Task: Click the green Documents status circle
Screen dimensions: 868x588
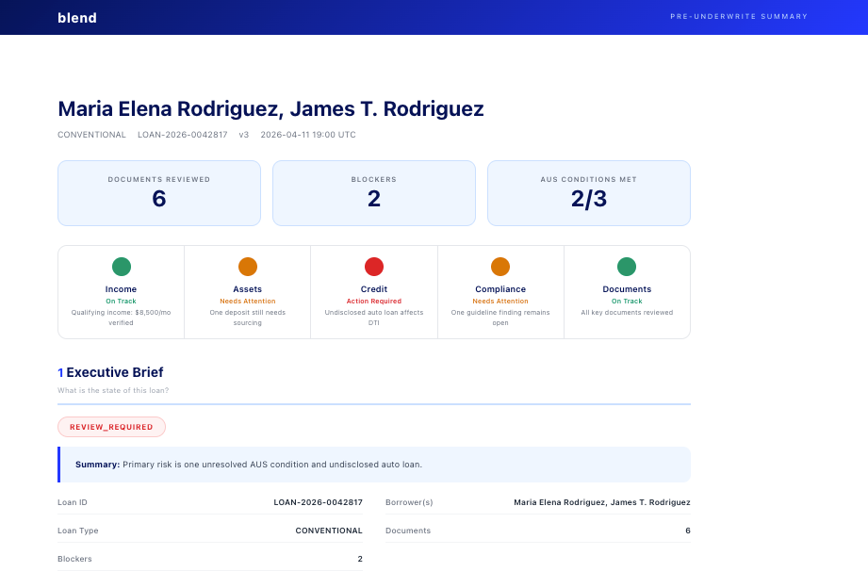Action: pyautogui.click(x=627, y=267)
